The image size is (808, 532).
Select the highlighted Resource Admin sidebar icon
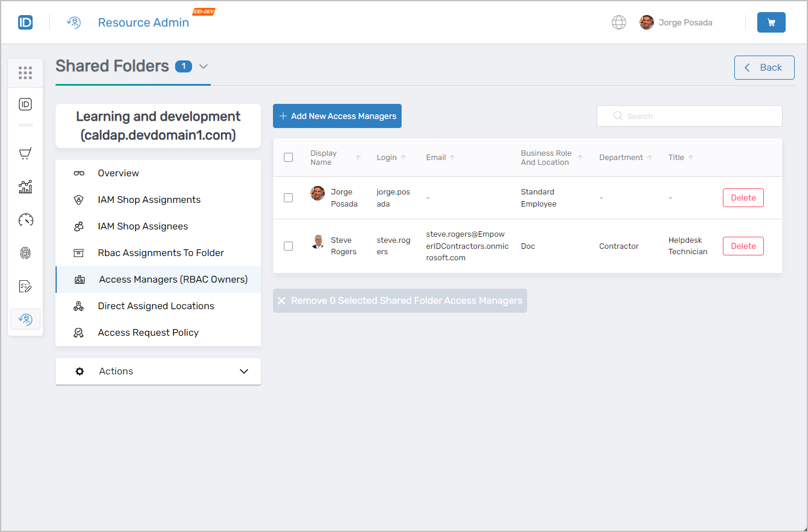click(25, 319)
